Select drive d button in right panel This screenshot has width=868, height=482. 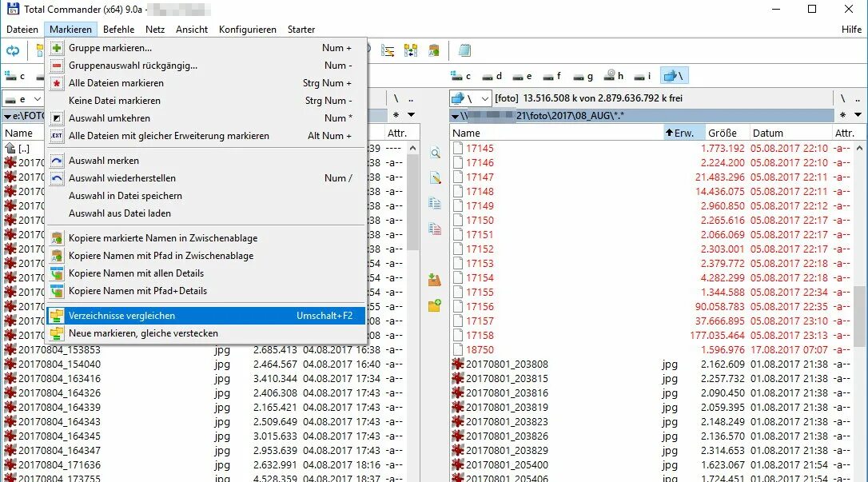click(x=492, y=76)
